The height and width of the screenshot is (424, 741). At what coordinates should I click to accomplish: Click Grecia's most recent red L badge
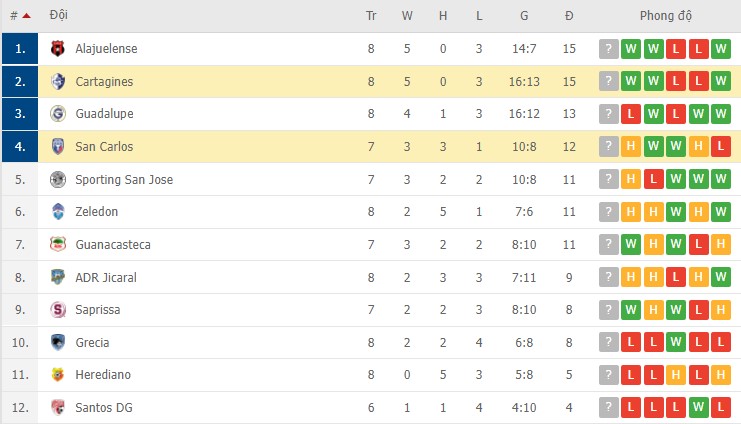(723, 343)
